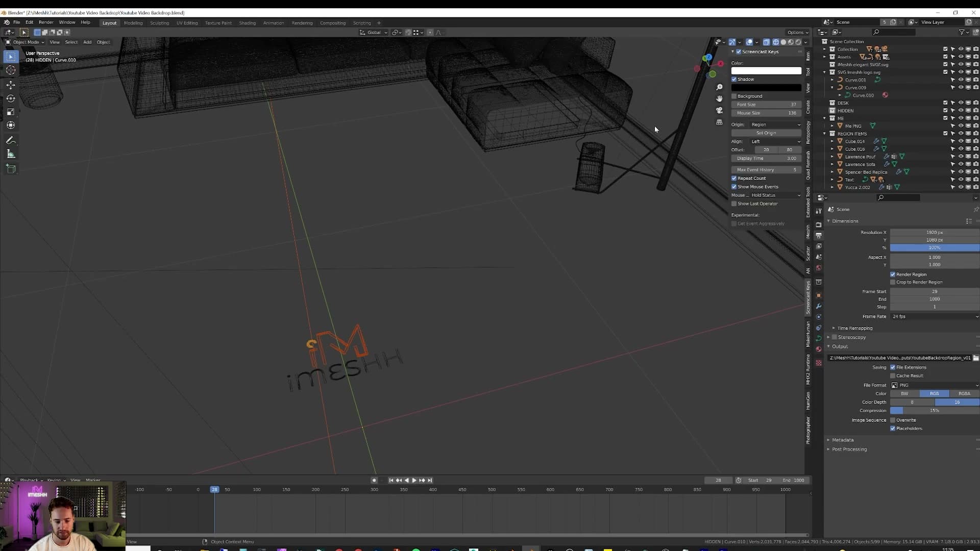
Task: Click the Options button in viewport header
Action: (x=797, y=32)
